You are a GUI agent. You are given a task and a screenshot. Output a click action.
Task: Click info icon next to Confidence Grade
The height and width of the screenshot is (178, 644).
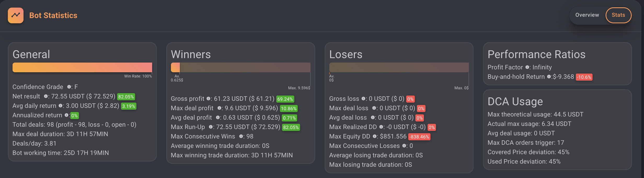[x=69, y=87]
